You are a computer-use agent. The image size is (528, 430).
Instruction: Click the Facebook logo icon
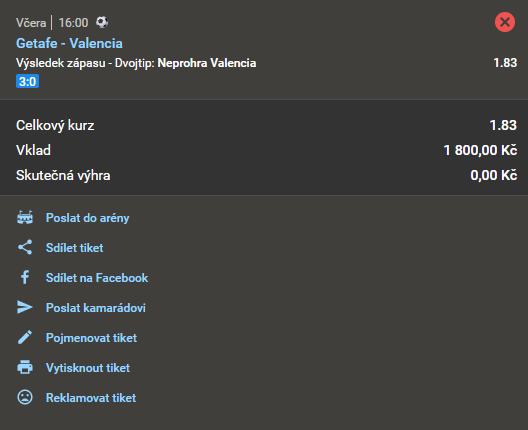click(25, 277)
